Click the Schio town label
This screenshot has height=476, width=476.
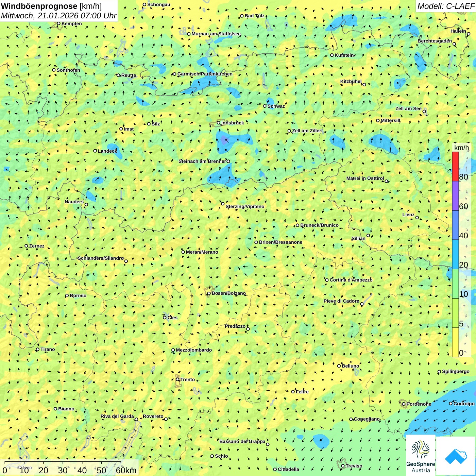(221, 456)
